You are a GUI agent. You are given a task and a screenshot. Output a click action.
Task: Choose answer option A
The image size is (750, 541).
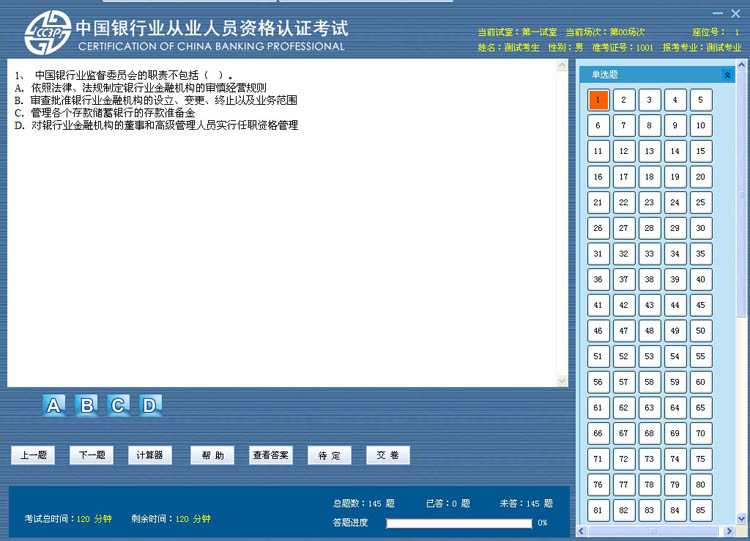coord(54,405)
